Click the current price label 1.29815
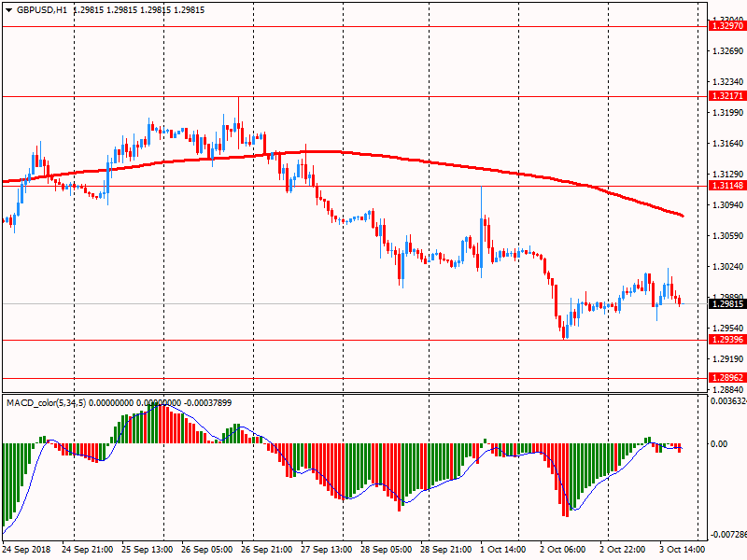The width and height of the screenshot is (747, 560). 727,304
